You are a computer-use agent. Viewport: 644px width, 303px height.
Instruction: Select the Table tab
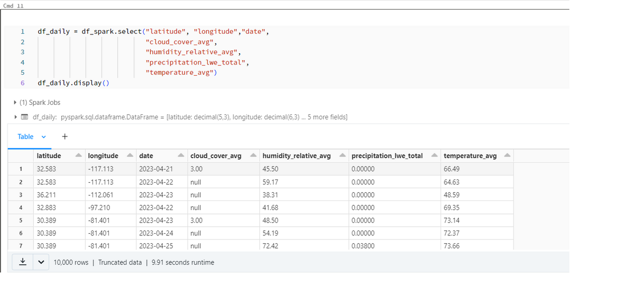pos(25,136)
